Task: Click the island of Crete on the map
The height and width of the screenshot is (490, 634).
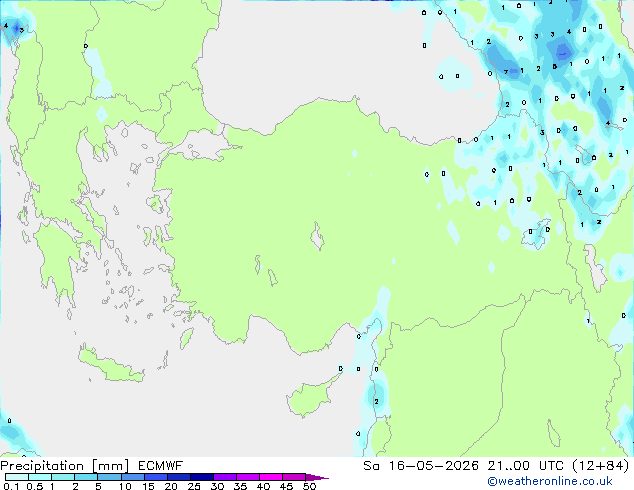Action: [110, 365]
